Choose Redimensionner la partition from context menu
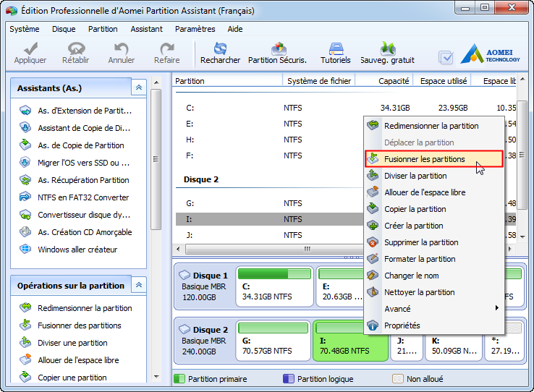The height and width of the screenshot is (392, 534). click(434, 126)
